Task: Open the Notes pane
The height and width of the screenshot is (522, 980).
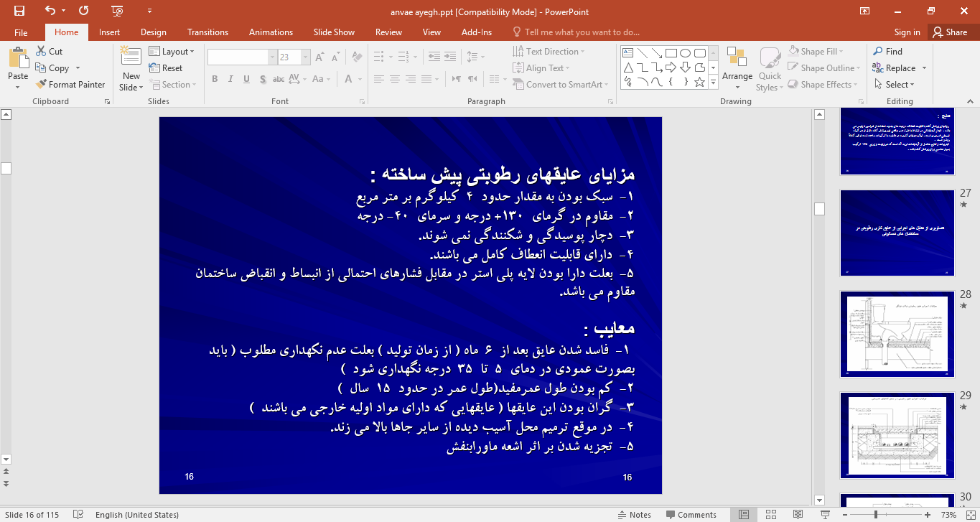Action: (x=635, y=515)
